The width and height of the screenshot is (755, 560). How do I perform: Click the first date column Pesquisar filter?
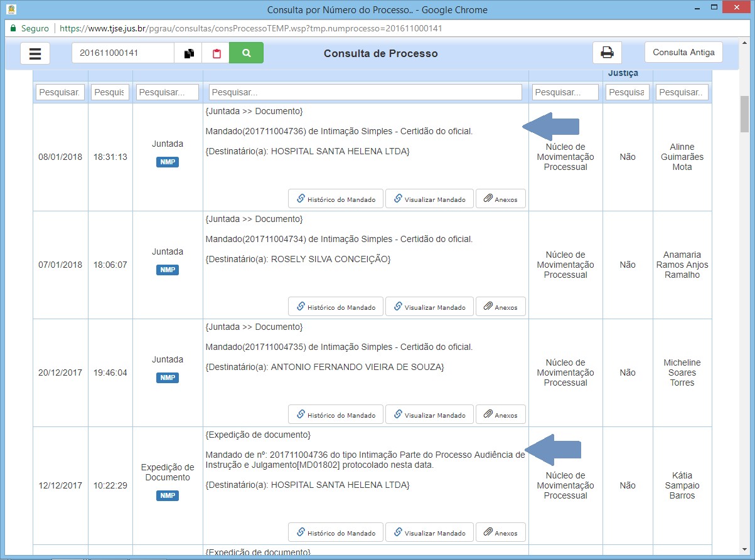(60, 92)
